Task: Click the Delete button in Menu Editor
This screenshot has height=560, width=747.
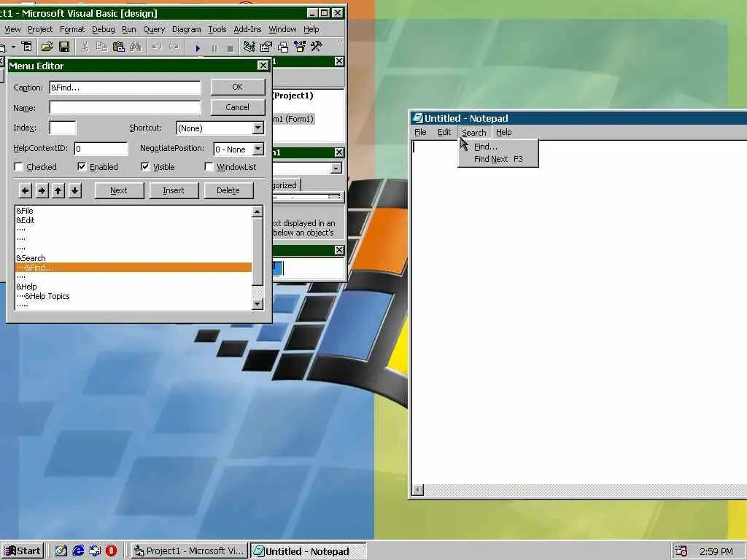Action: 228,190
